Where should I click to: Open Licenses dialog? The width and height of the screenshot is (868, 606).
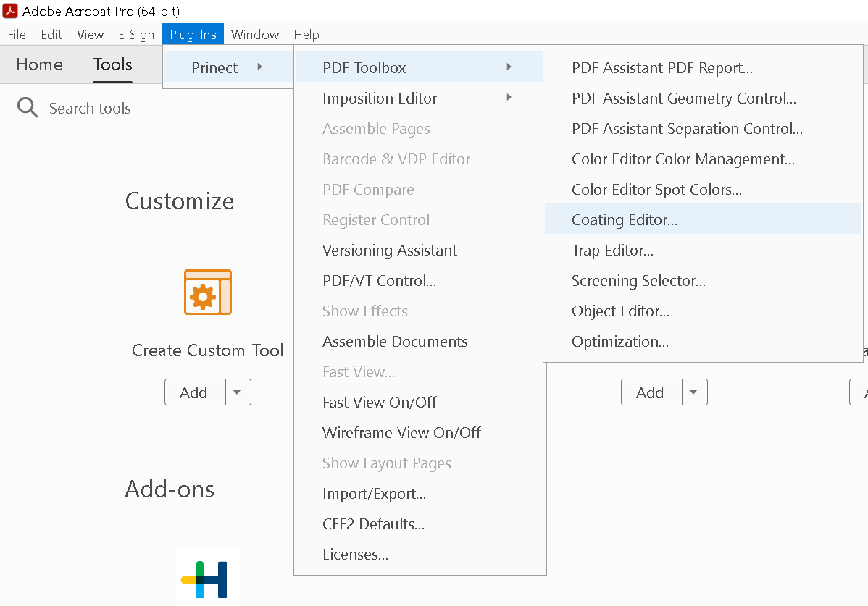[x=419, y=554]
